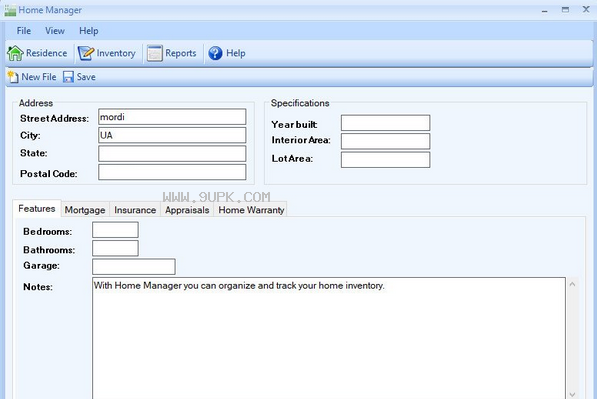Go to the Residence section label
Screen dimensions: 597x399
click(46, 53)
